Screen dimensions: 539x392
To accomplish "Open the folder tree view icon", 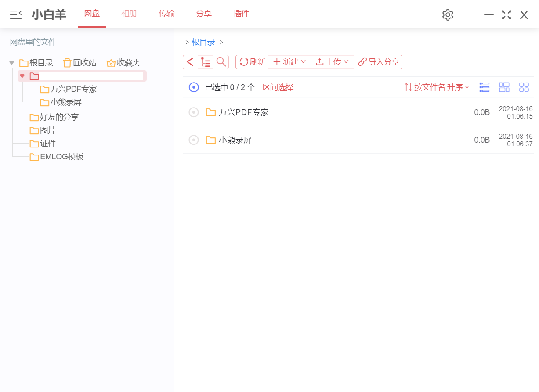I will [x=206, y=62].
